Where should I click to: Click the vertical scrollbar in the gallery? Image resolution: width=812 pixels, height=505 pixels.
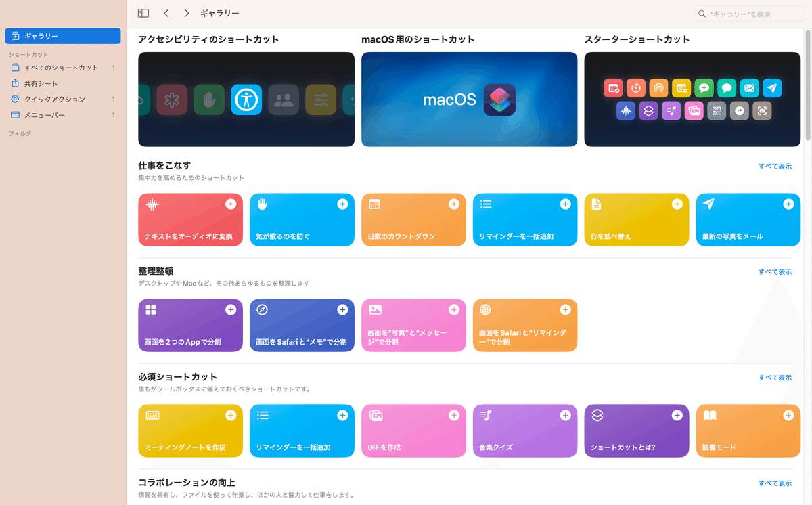tap(808, 84)
